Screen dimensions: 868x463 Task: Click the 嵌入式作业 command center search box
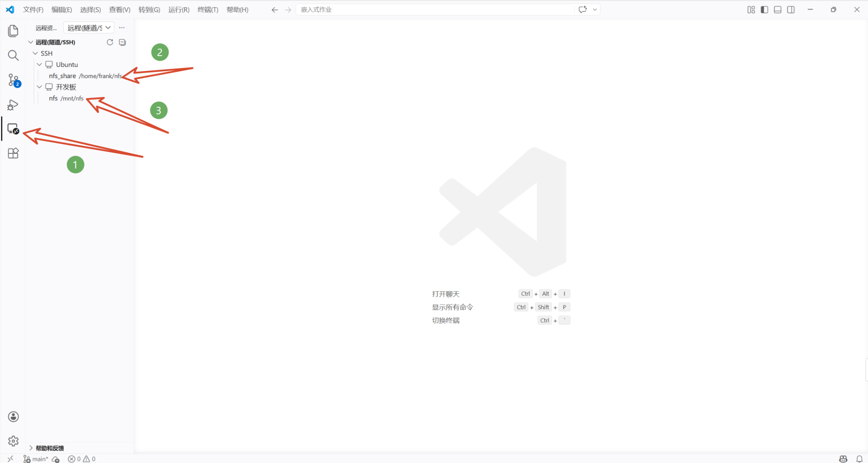(x=435, y=10)
